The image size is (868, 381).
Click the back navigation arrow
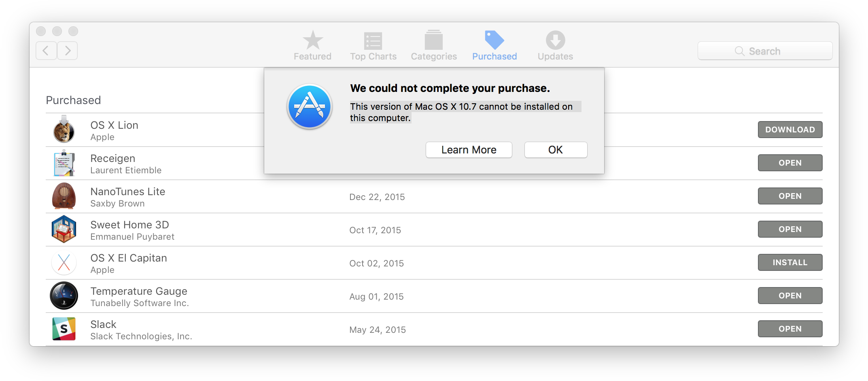point(46,51)
